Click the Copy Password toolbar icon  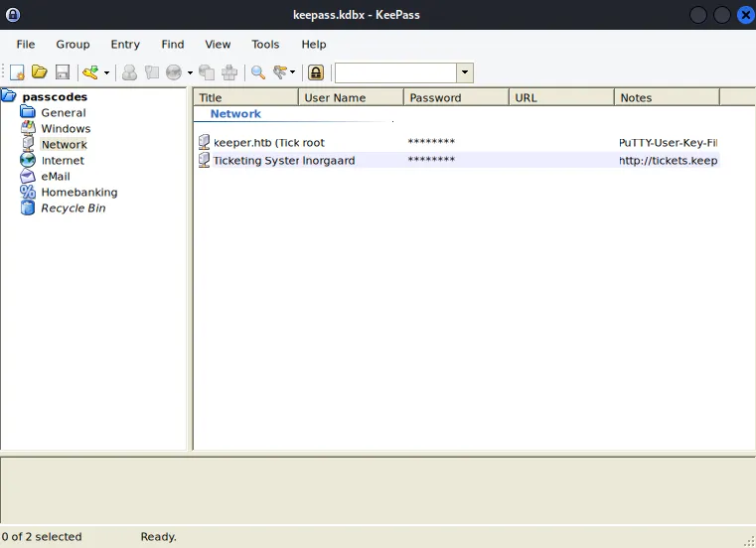pos(152,72)
